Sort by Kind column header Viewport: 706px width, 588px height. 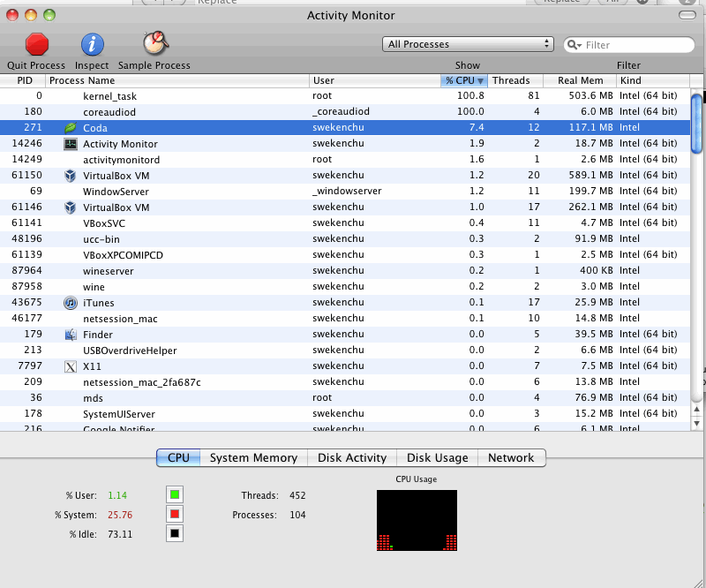coord(653,80)
